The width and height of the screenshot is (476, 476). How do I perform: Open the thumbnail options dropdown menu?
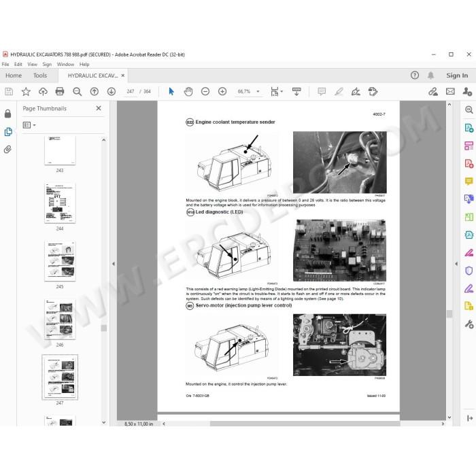[29, 125]
